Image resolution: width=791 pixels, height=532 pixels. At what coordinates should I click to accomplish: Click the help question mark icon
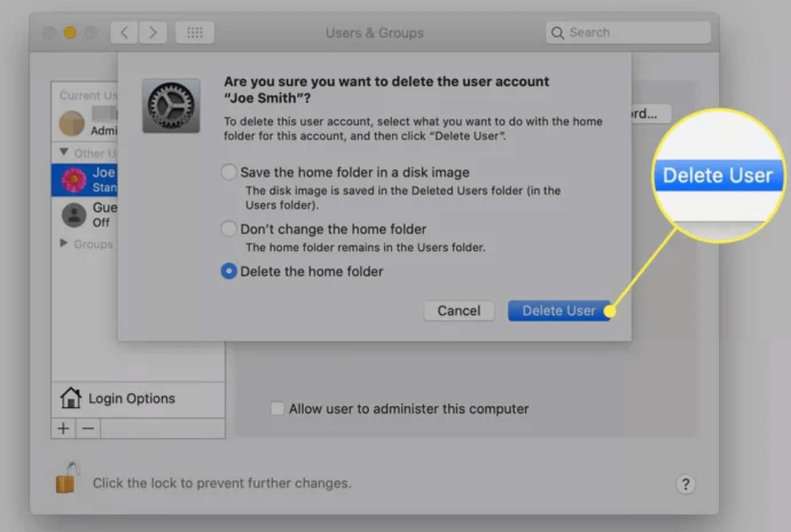686,484
